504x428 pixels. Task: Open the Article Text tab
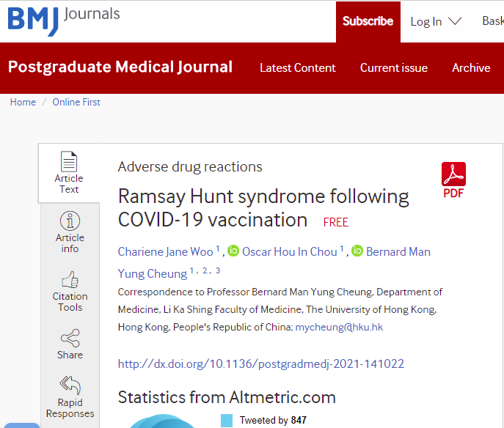pyautogui.click(x=69, y=173)
